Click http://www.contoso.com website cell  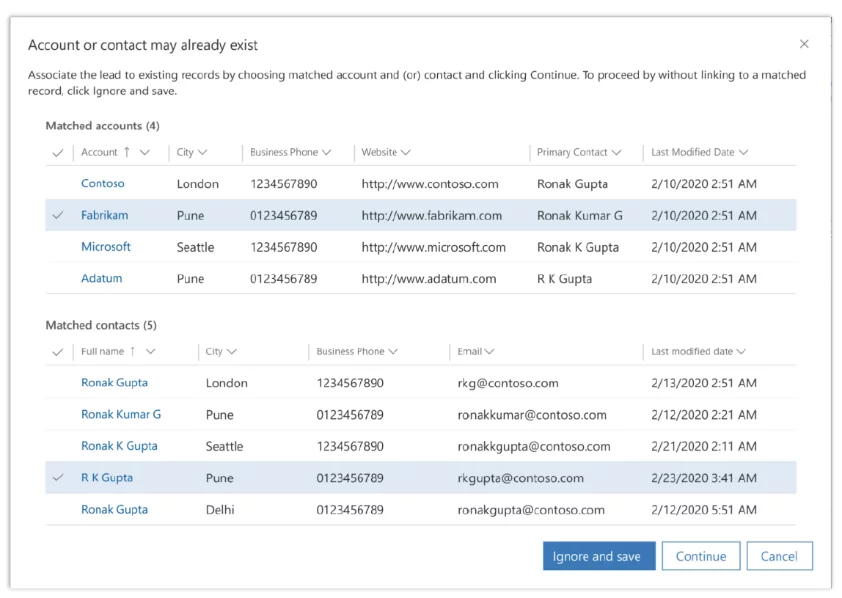(430, 184)
